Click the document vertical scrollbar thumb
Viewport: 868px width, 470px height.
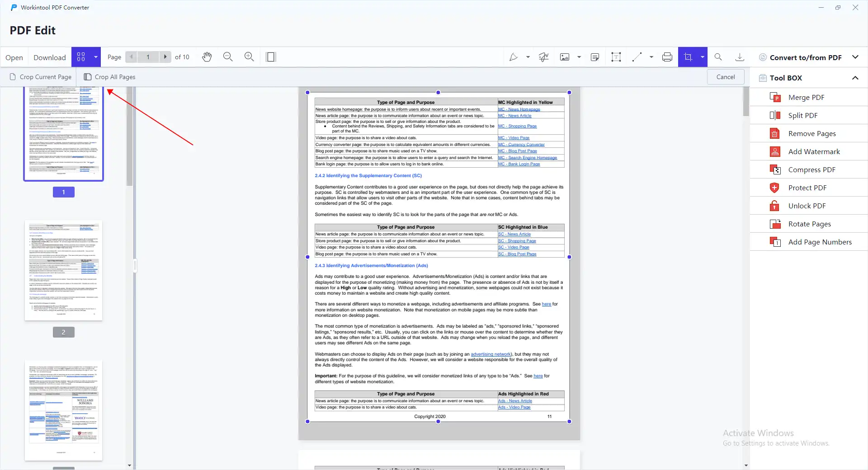746,102
